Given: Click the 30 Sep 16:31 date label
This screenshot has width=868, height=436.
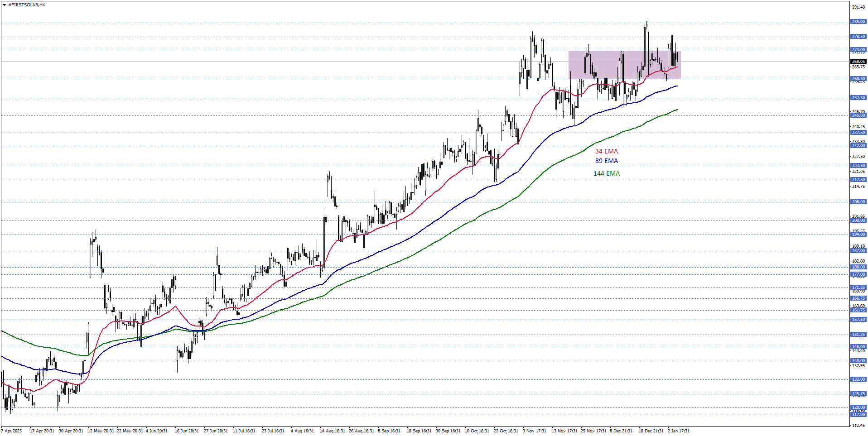Looking at the screenshot, I should coord(448,431).
